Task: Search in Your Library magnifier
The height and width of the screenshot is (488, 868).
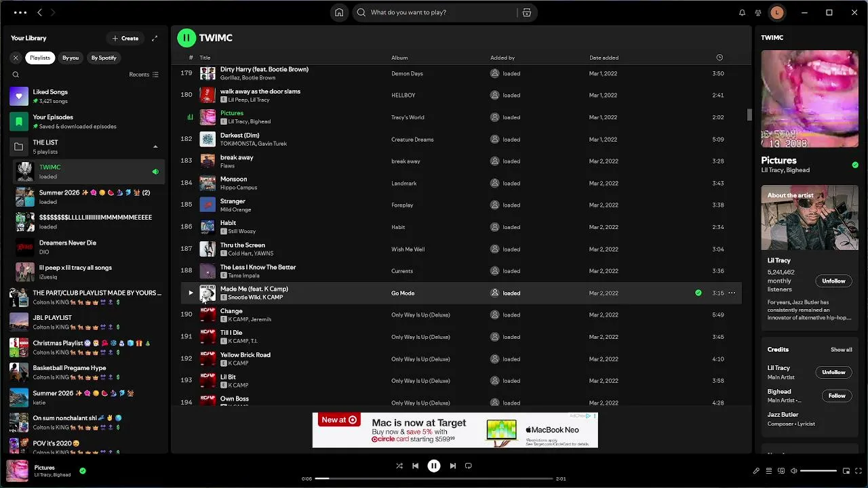Action: point(16,75)
